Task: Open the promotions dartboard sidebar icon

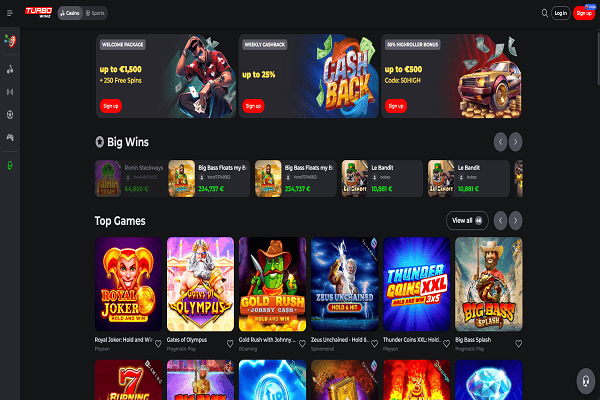Action: (x=10, y=41)
